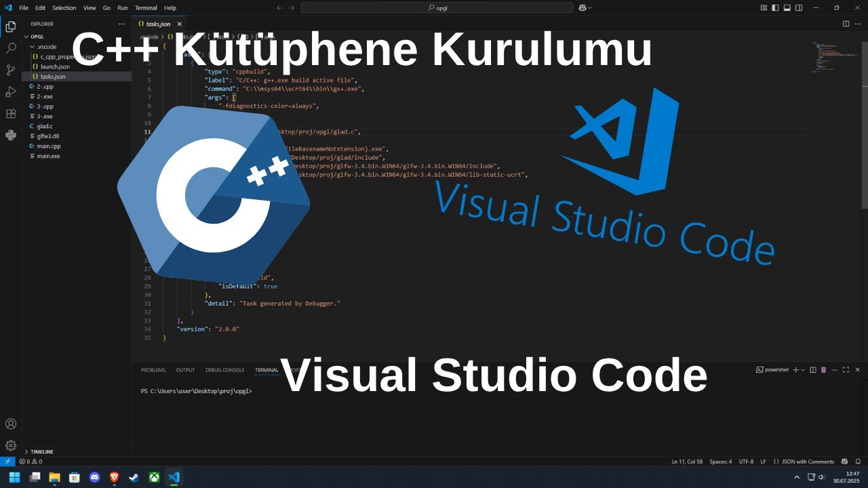
Task: Open the File menu
Action: (24, 7)
